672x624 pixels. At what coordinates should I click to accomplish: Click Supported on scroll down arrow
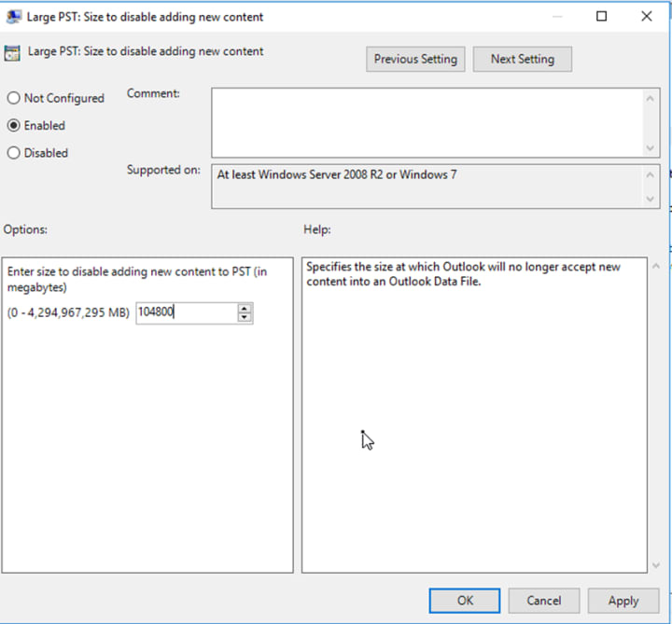pyautogui.click(x=651, y=199)
